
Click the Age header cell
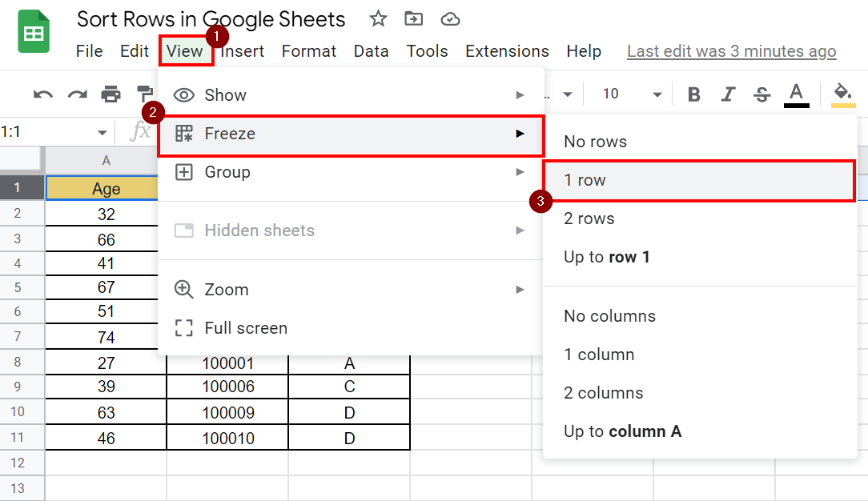pyautogui.click(x=106, y=188)
